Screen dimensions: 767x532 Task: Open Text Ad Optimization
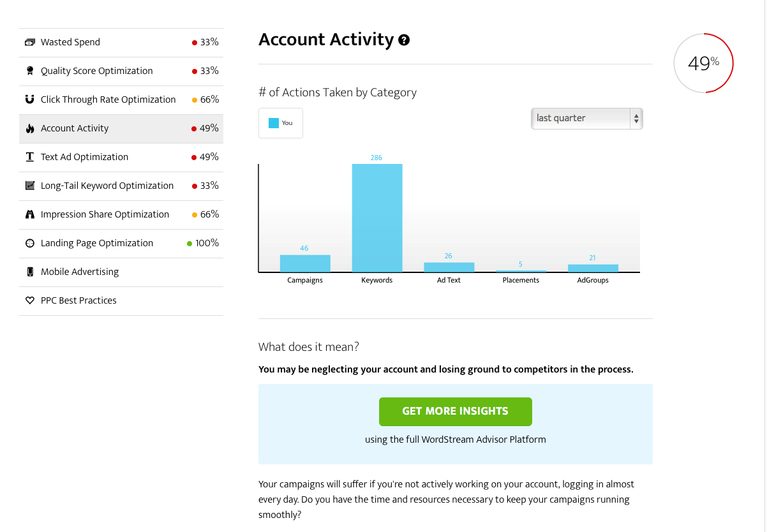tap(121, 157)
